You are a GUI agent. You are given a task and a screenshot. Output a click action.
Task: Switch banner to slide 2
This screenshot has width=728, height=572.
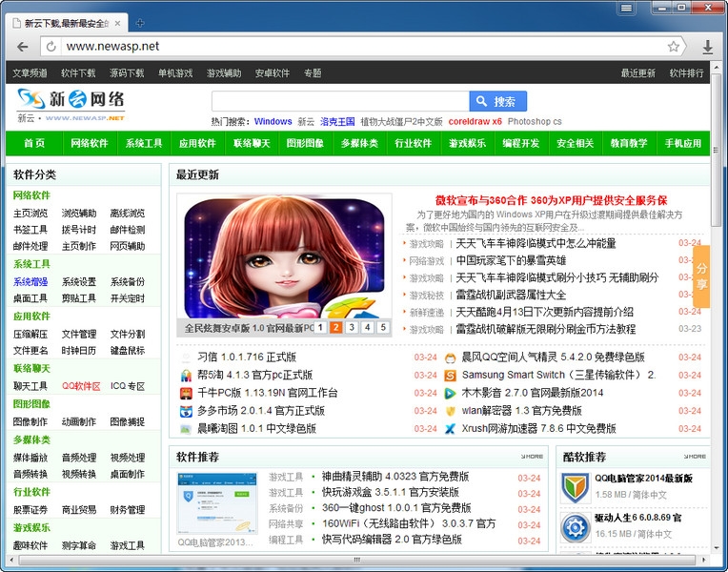click(x=335, y=328)
